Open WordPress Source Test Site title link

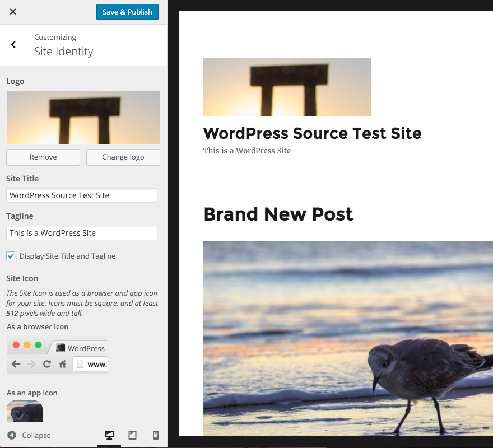(312, 133)
